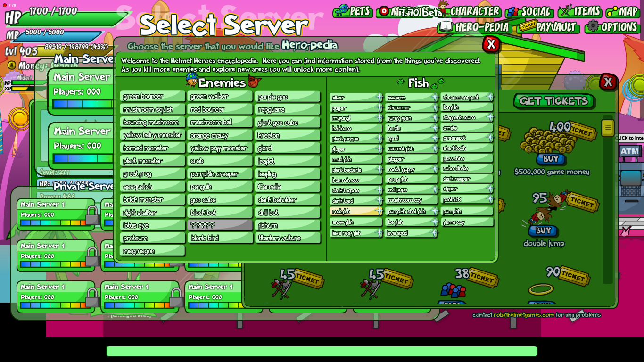The height and width of the screenshot is (362, 644).
Task: Select the silver fish entry
Action: pos(356,98)
